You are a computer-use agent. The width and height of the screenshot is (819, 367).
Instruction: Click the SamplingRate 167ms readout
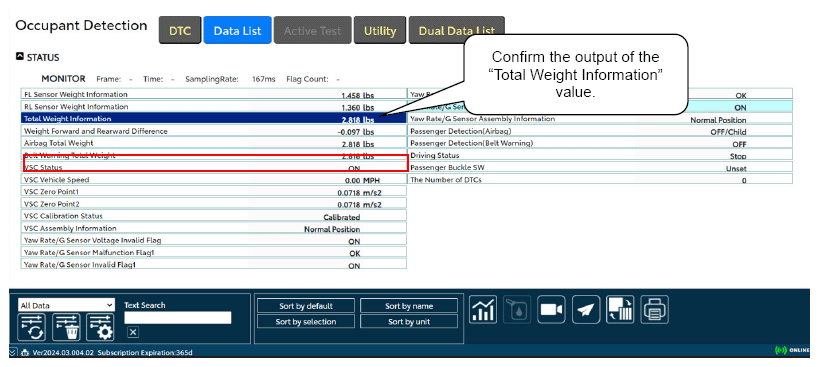[x=230, y=79]
